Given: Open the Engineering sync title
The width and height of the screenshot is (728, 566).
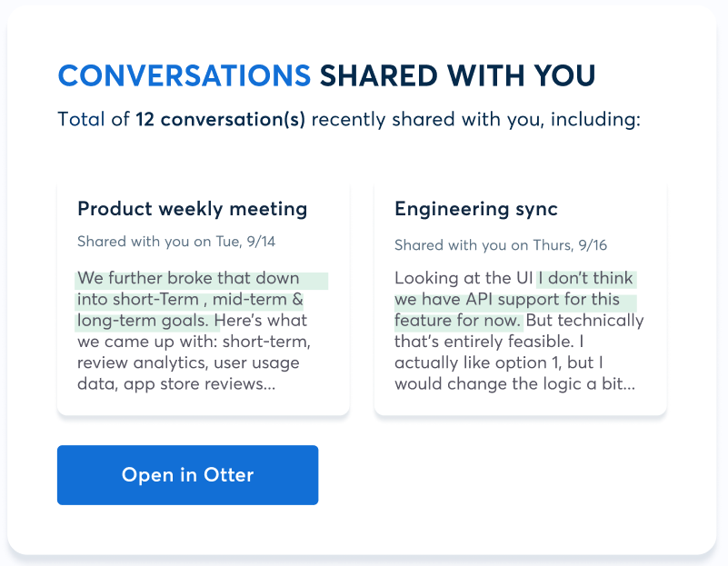Looking at the screenshot, I should [x=475, y=209].
